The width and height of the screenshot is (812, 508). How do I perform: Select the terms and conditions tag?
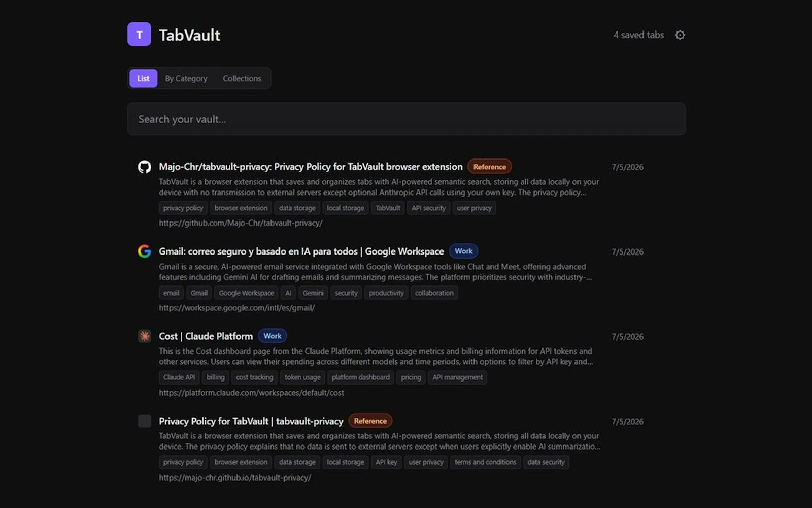click(485, 462)
